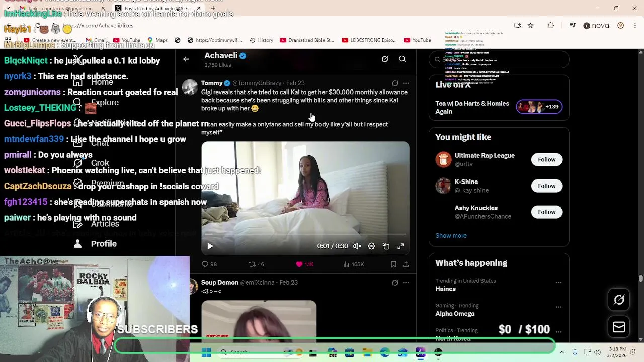
Task: Bookmark Tommy's post
Action: pos(393,264)
